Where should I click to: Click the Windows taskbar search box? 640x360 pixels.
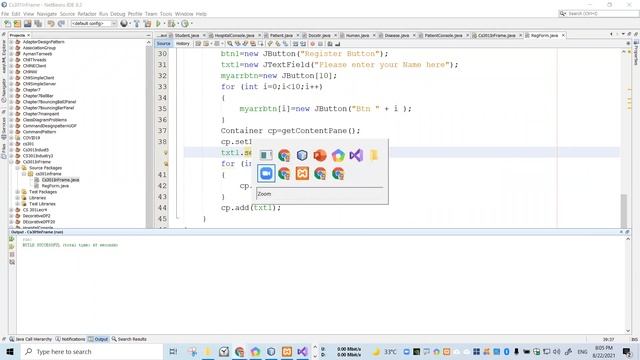click(92, 351)
